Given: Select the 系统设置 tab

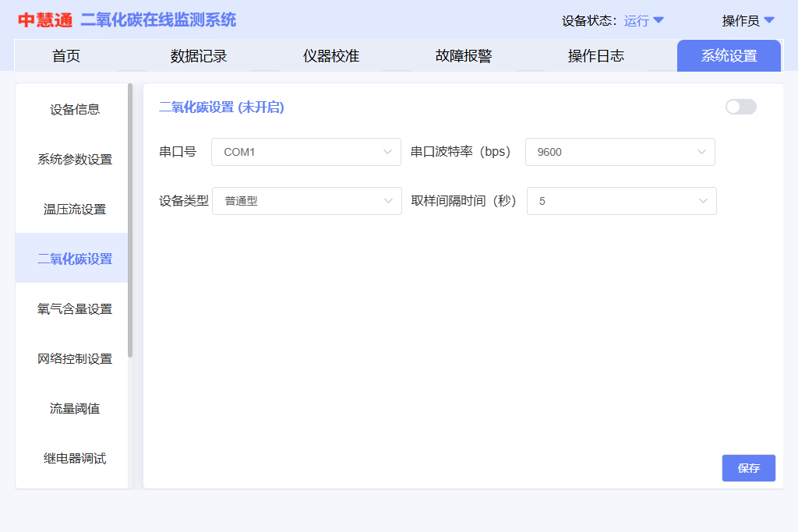Looking at the screenshot, I should click(729, 56).
